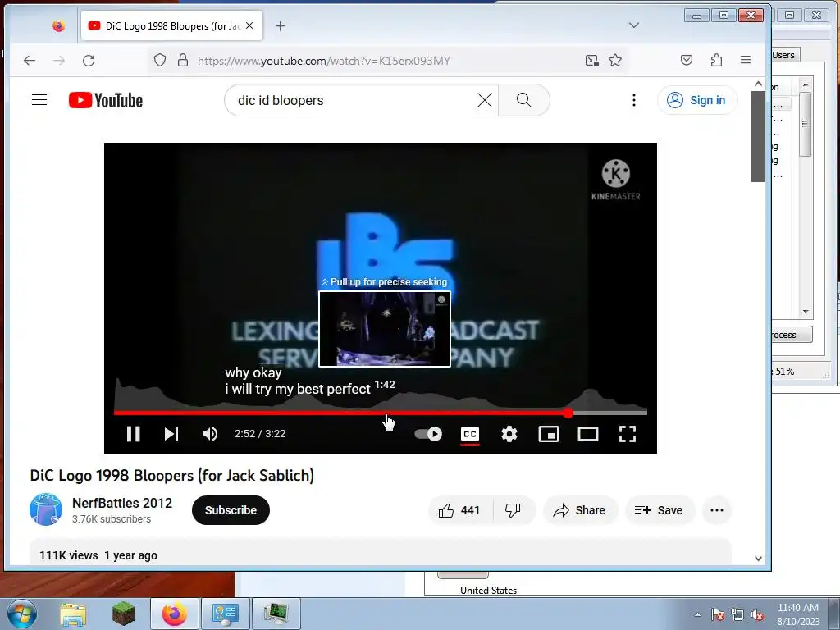Skip to the next video
Screen dimensions: 840x630
(x=171, y=433)
